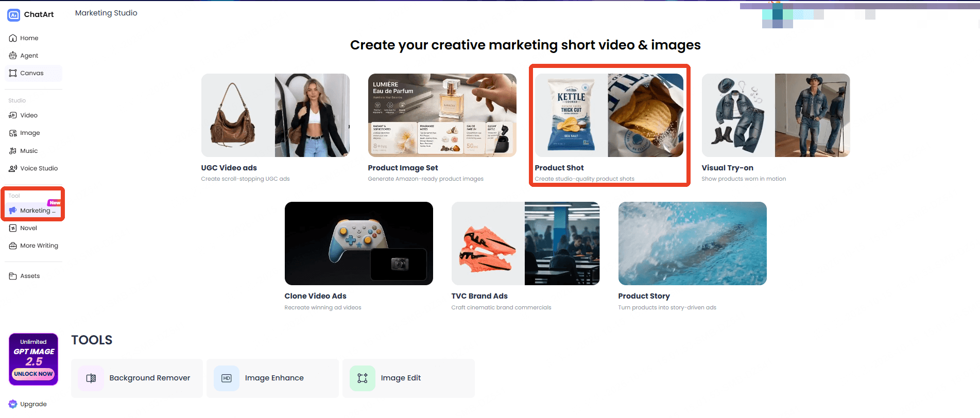The height and width of the screenshot is (418, 980).
Task: Click the 'Create your creative marketing' heading
Action: [525, 45]
